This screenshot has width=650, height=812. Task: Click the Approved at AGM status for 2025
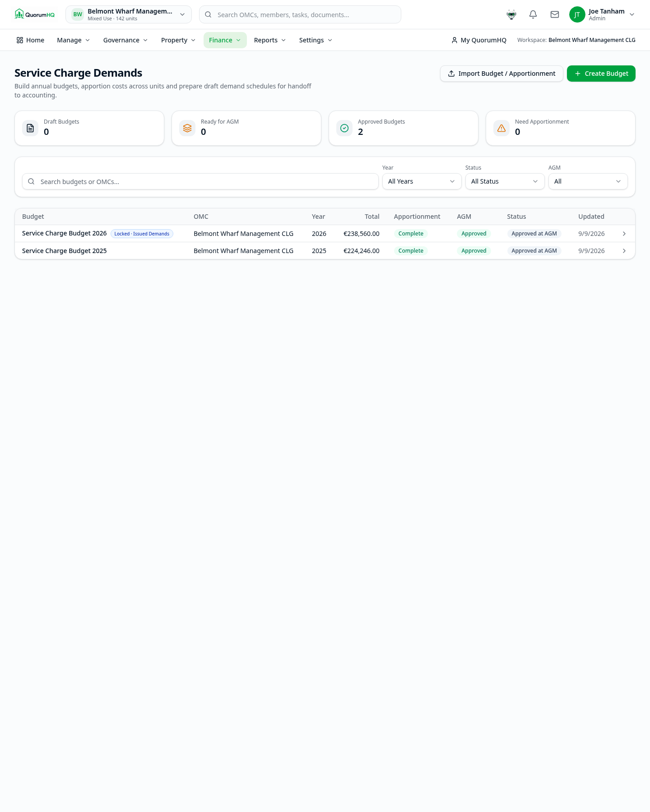(x=534, y=251)
